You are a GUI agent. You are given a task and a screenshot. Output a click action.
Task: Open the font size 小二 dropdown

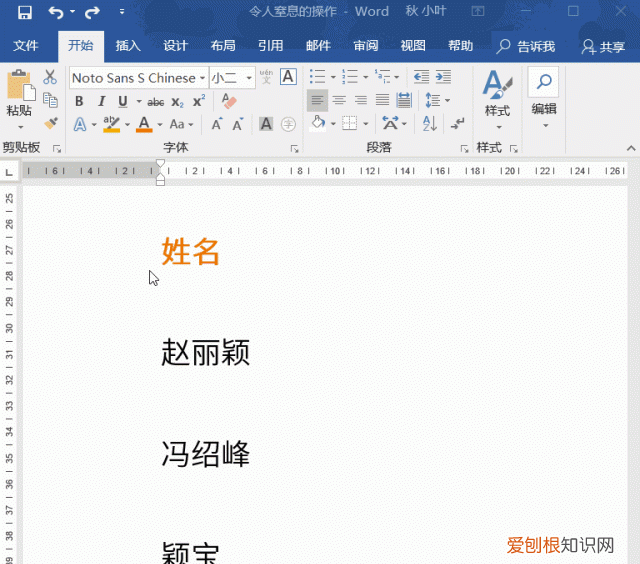tap(249, 78)
